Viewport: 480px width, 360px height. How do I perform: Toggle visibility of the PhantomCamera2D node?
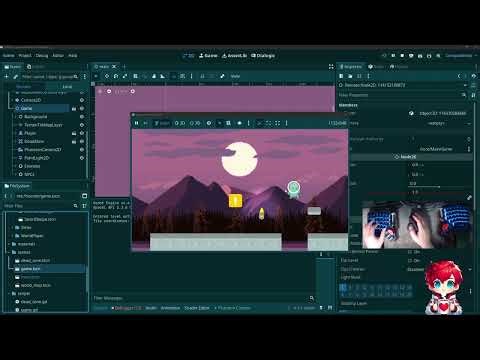pos(82,150)
